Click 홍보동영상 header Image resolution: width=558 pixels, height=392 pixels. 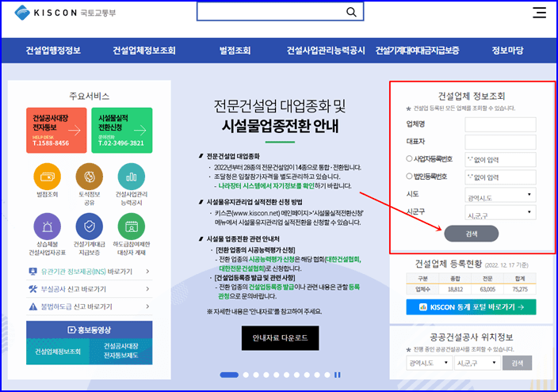pos(90,329)
